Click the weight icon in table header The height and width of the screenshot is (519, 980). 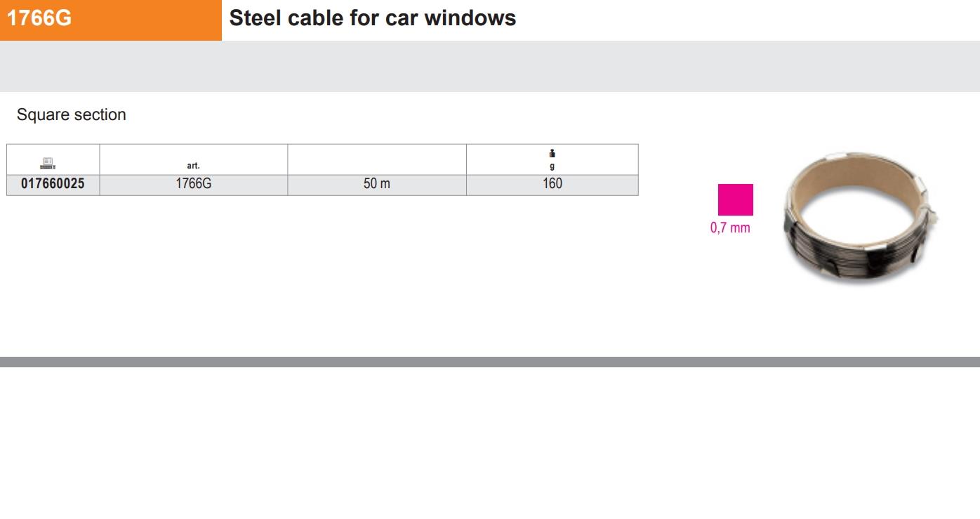tap(552, 155)
